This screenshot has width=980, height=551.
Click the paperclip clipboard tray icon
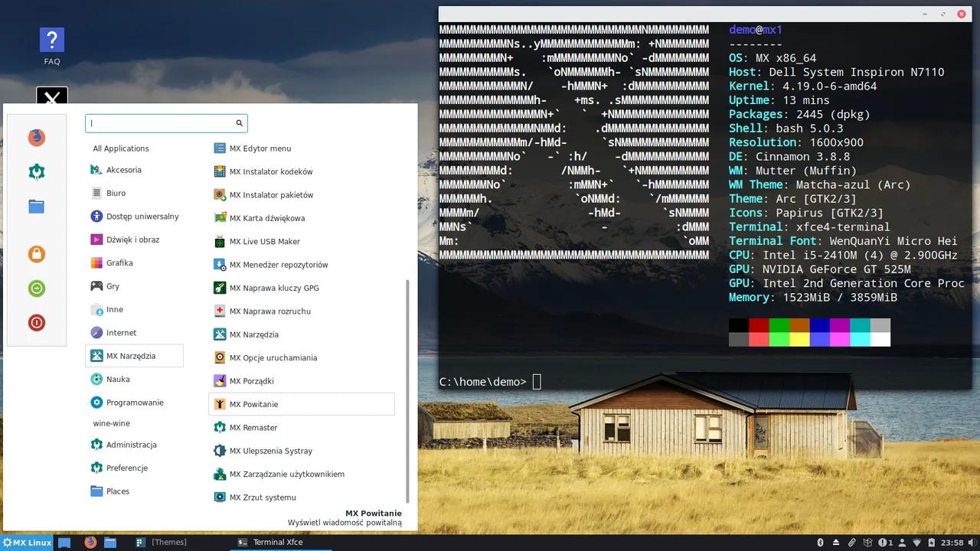point(851,543)
